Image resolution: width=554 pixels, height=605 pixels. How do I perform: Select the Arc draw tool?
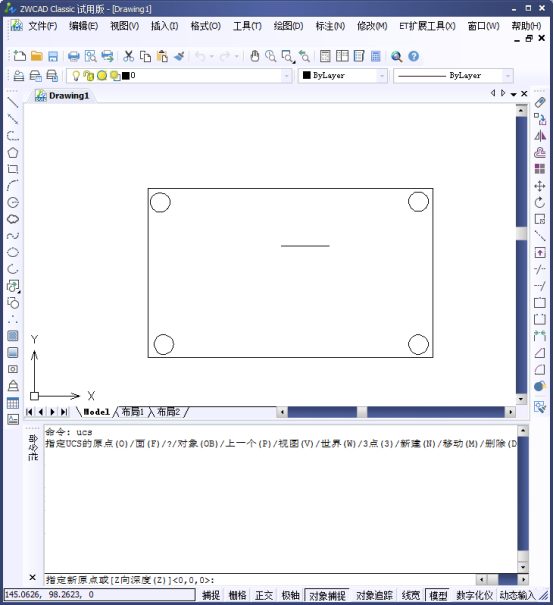click(x=13, y=186)
